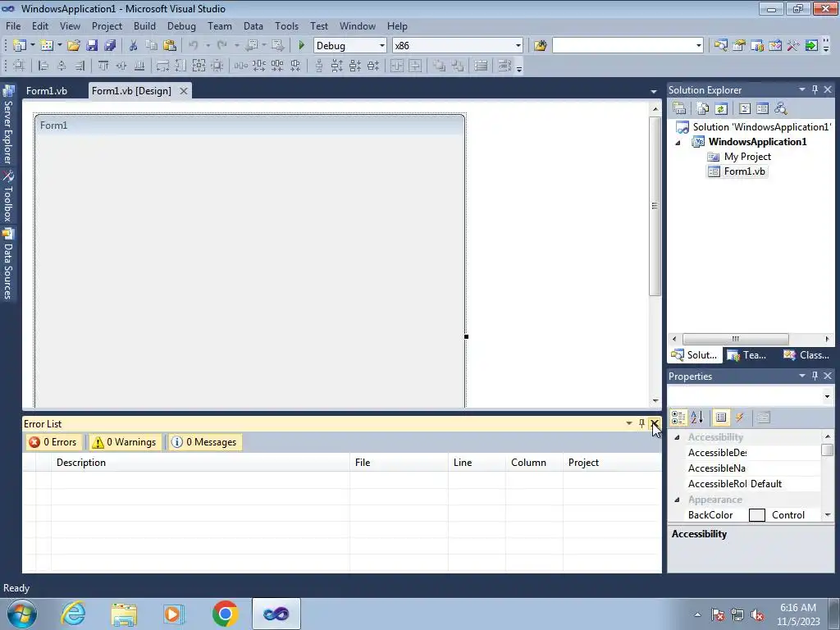Click the BackColor Control color swatch

pos(756,515)
